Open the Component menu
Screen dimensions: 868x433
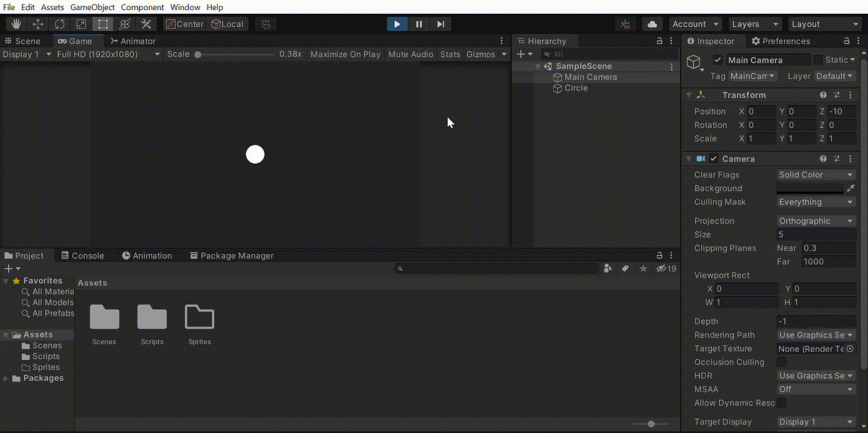142,7
